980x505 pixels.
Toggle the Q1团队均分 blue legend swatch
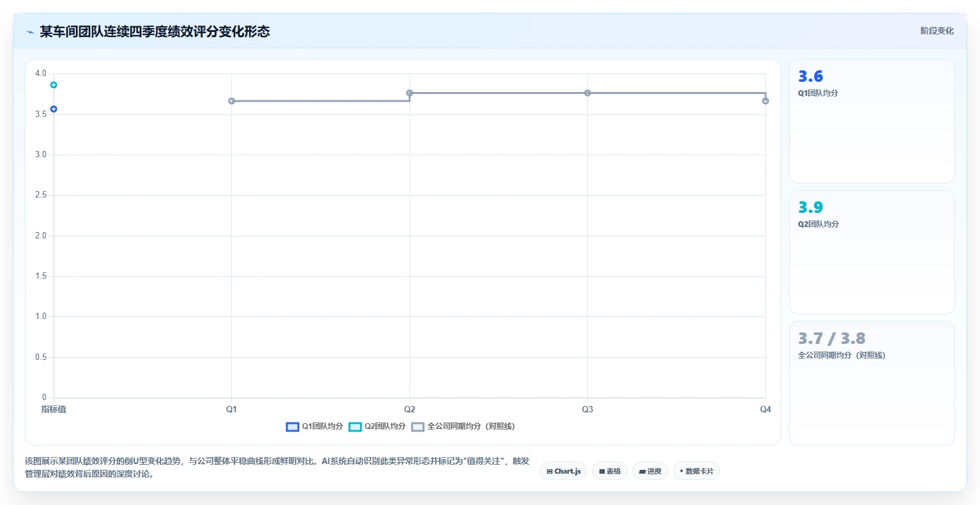point(293,426)
